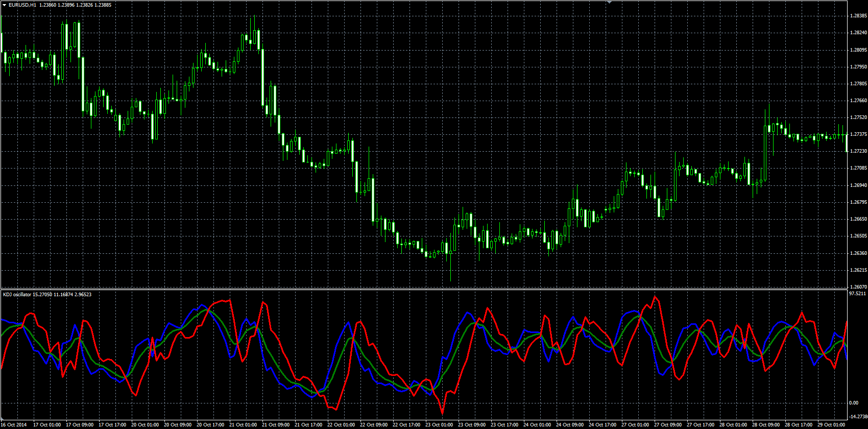868x429 pixels.
Task: Click the "1.27805" price scale label
Action: tap(858, 84)
